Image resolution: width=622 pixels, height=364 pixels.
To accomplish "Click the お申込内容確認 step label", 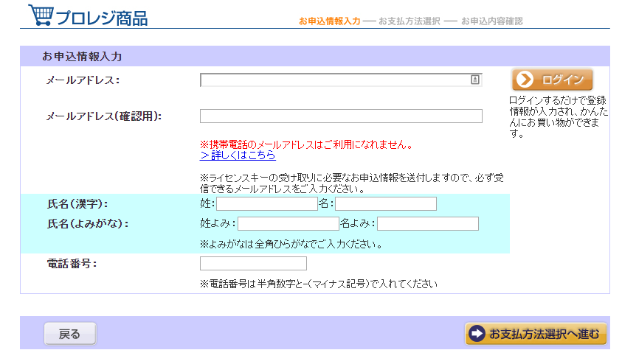I will click(492, 21).
